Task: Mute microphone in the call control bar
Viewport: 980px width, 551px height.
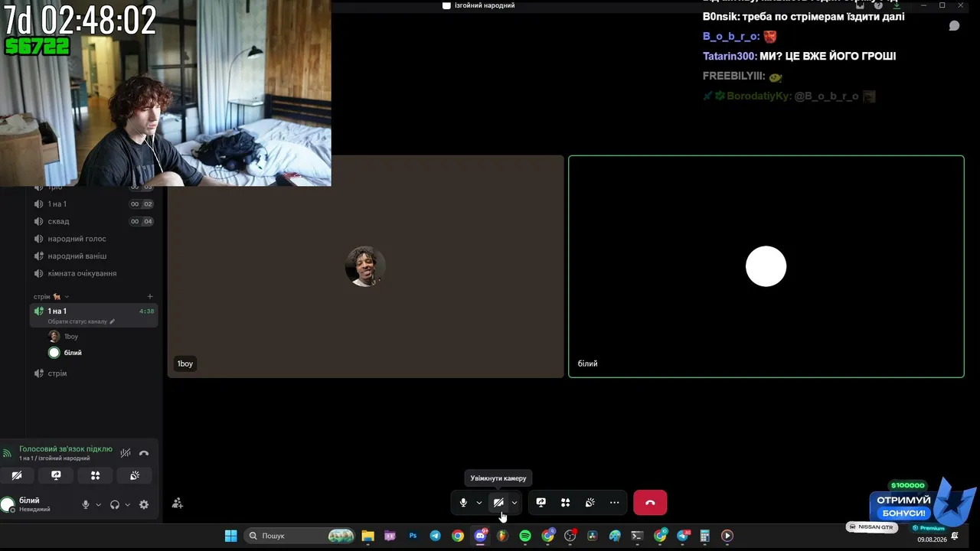Action: (x=463, y=503)
